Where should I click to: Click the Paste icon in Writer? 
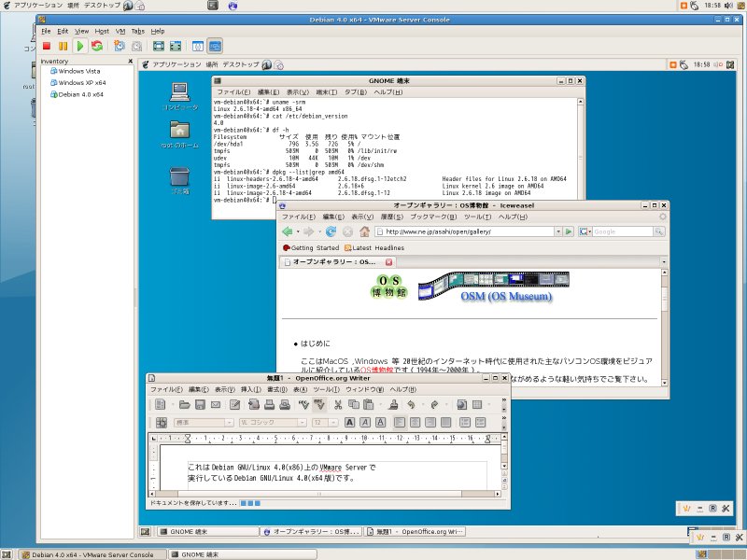pyautogui.click(x=369, y=405)
